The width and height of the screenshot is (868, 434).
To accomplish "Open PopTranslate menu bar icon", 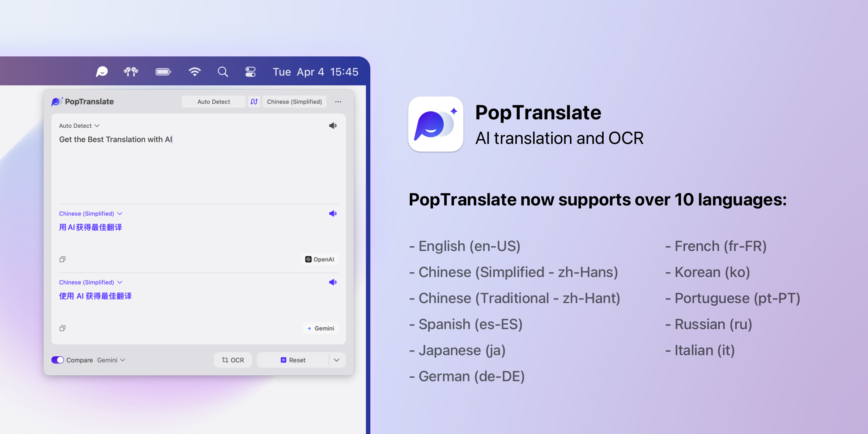I will pos(102,72).
